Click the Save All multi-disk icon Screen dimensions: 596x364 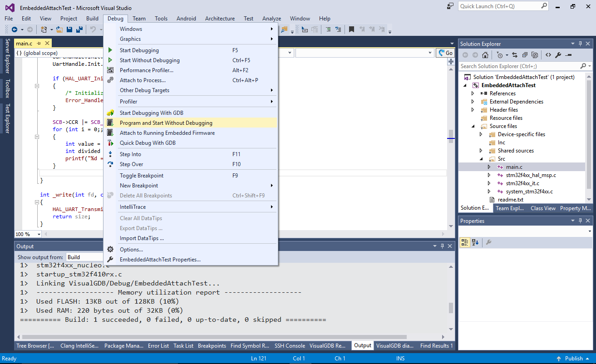[x=79, y=30]
